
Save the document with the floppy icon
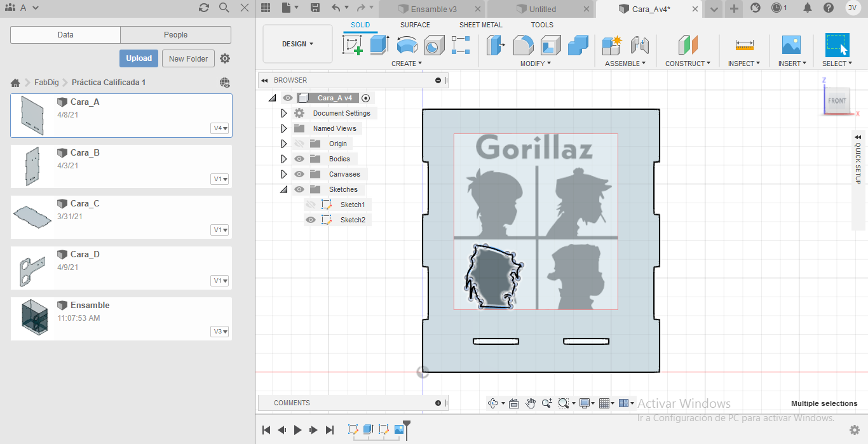(315, 8)
